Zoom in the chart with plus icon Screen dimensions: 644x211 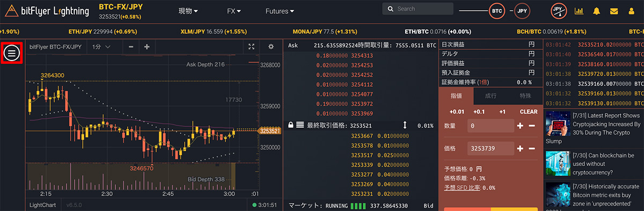pos(147,47)
